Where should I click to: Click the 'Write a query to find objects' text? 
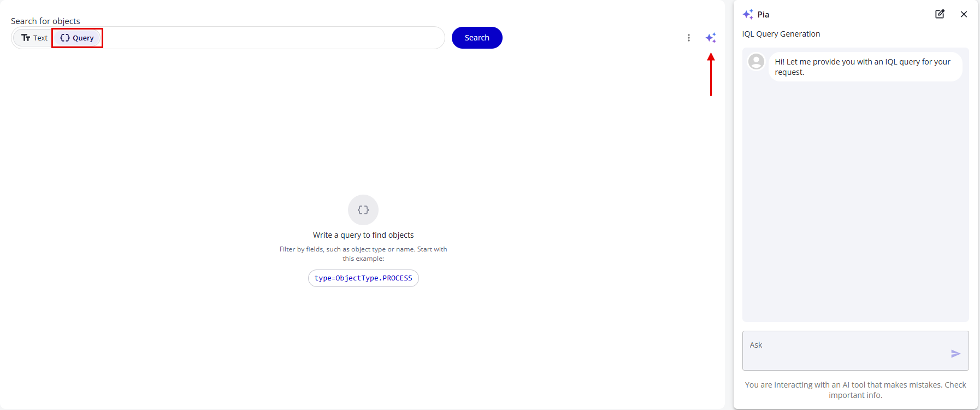click(x=363, y=235)
